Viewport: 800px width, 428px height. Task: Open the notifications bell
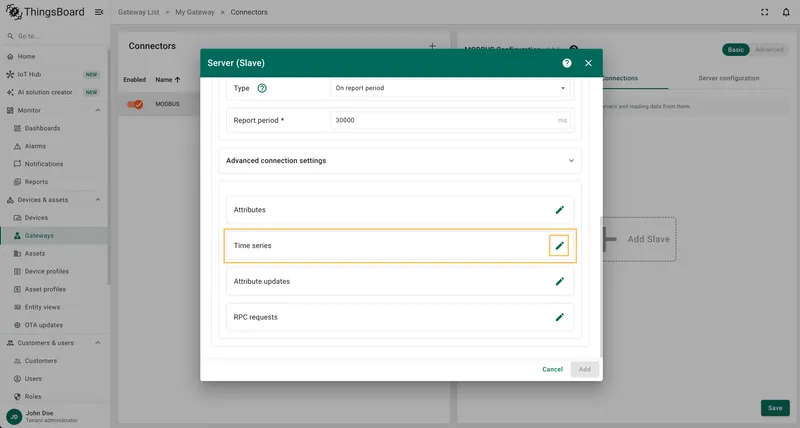(x=786, y=12)
